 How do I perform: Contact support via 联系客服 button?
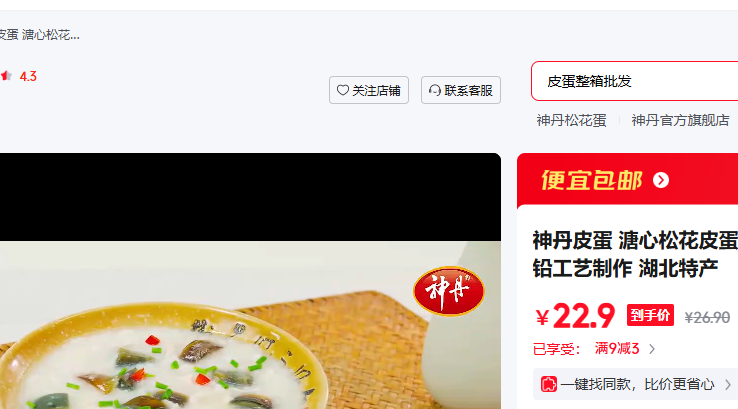pyautogui.click(x=461, y=90)
